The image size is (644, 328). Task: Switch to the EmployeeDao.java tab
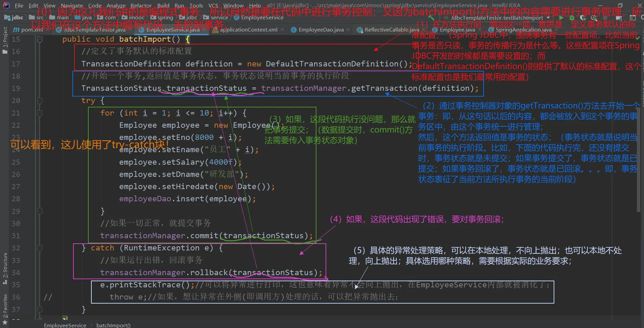pos(321,30)
